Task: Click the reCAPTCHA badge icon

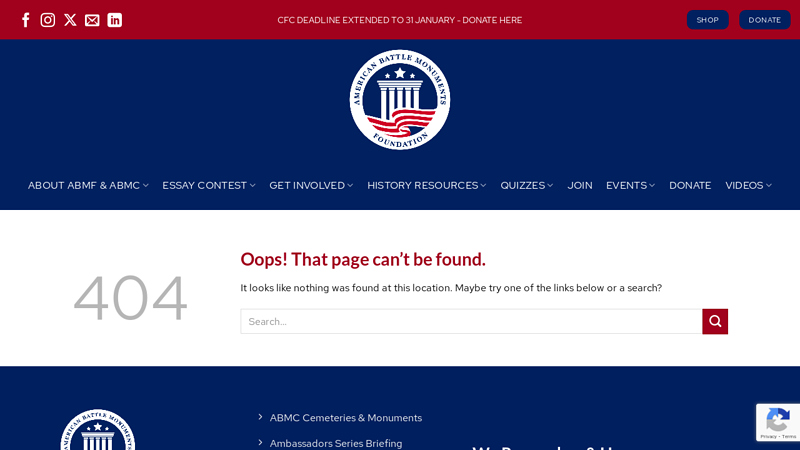Action: coord(778,422)
